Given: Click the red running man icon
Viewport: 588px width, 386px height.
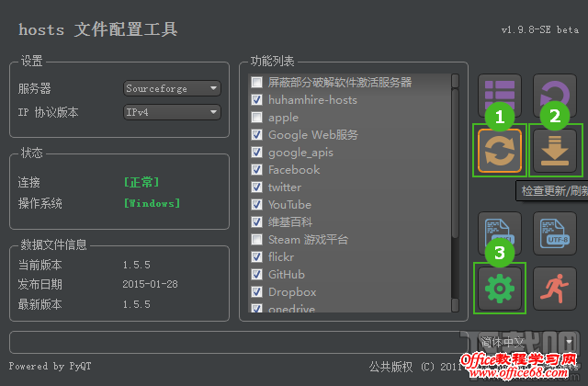Looking at the screenshot, I should (x=555, y=289).
